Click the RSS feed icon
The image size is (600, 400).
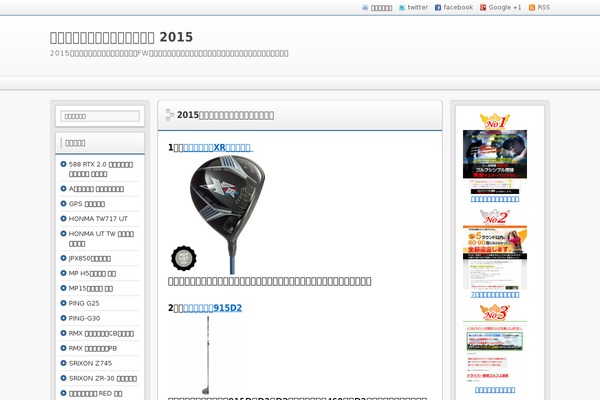tap(532, 8)
